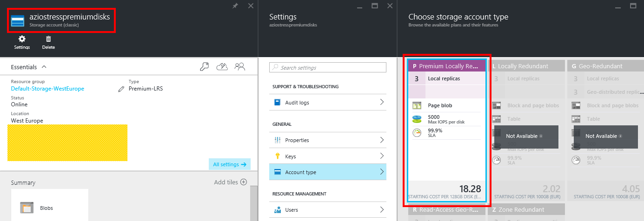Click 18.28 starting cost value
The width and height of the screenshot is (644, 221).
click(470, 189)
